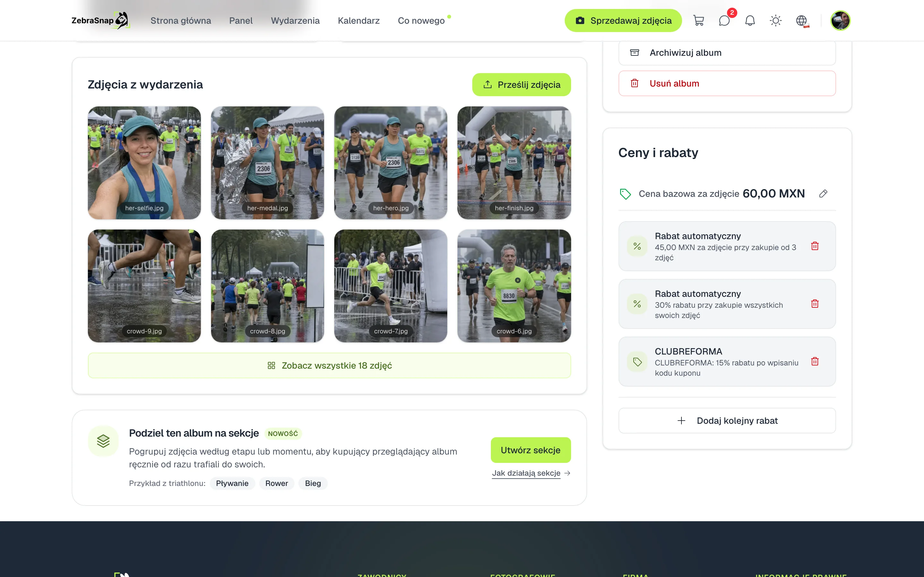The image size is (924, 577).
Task: Expand Zobacz wszystkie 18 zdjęć
Action: [329, 365]
